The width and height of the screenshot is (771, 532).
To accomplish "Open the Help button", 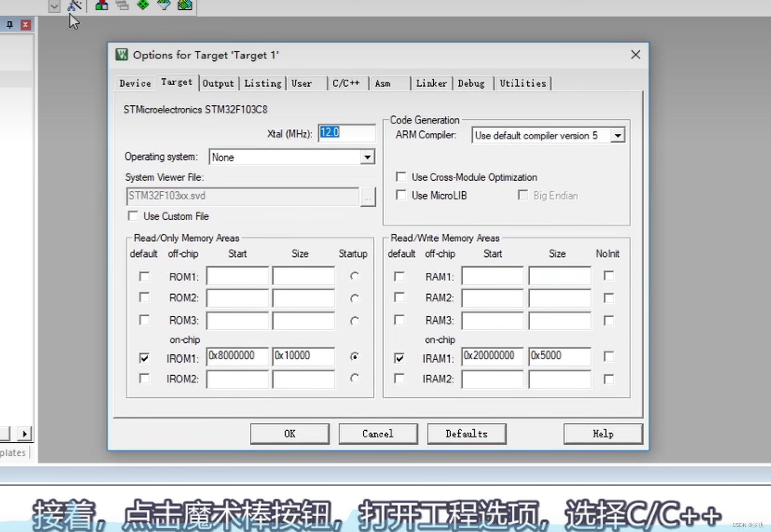I will coord(603,434).
